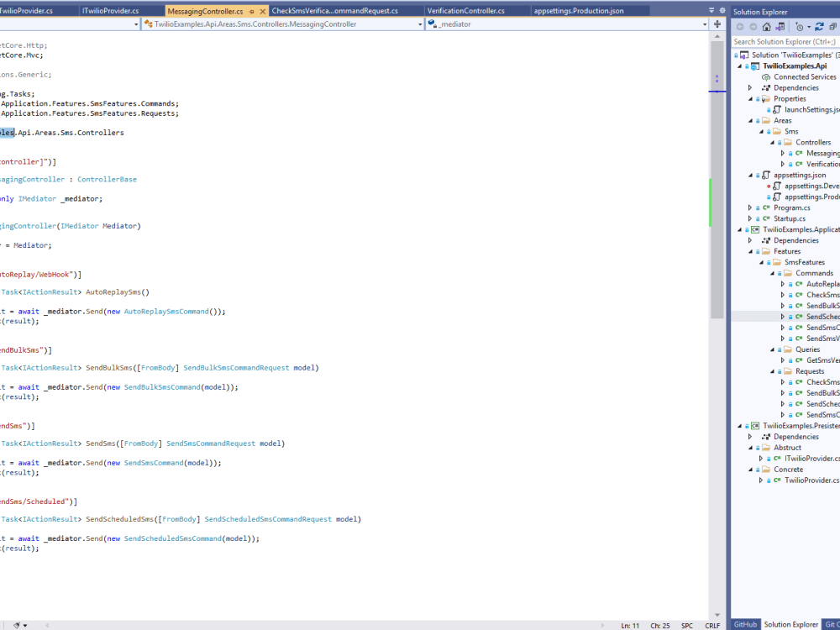
Task: Click the Search Solution Explorer field
Action: pyautogui.click(x=785, y=42)
